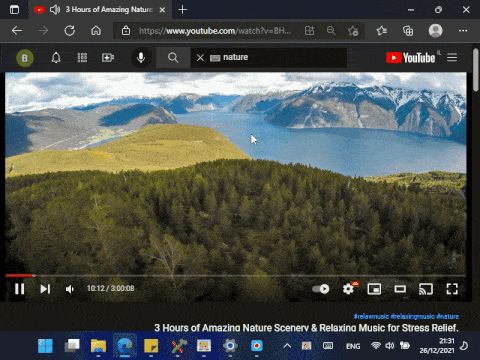Open YouTube apps grid
This screenshot has width=480, height=360.
[82, 58]
